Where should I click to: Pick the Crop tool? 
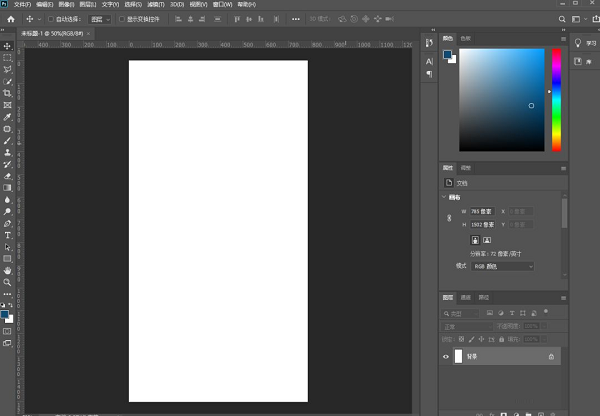(7, 93)
